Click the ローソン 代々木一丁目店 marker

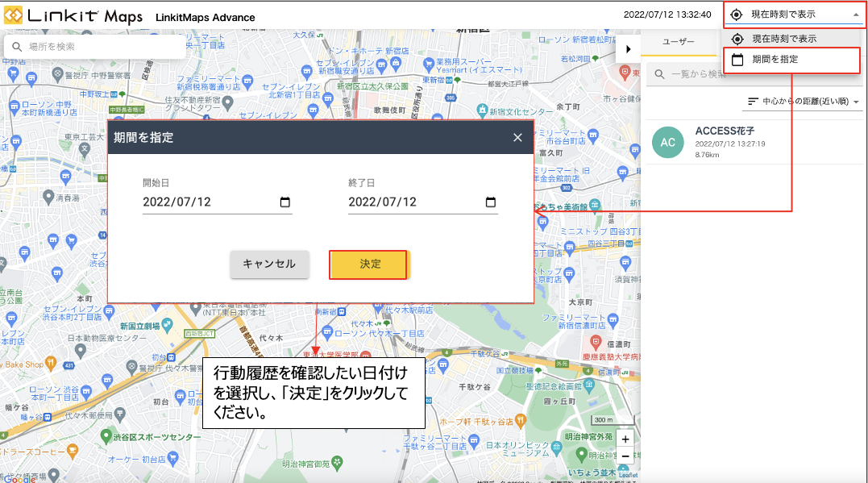point(327,333)
